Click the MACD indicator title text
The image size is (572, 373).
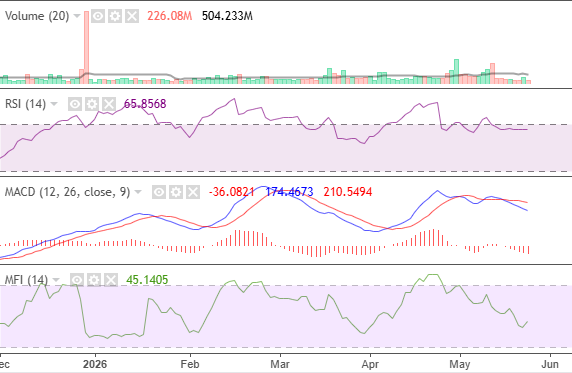coord(67,192)
